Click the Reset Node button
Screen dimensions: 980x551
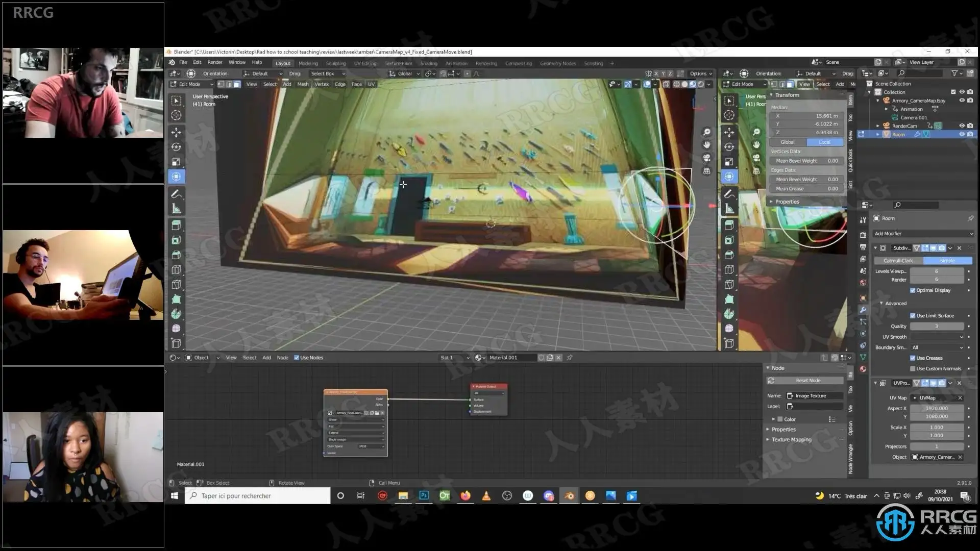pos(807,381)
